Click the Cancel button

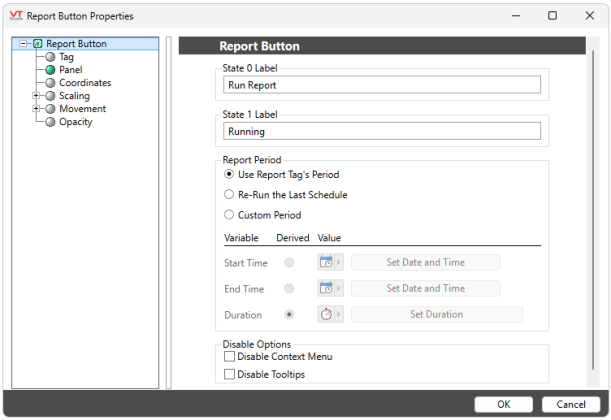571,404
